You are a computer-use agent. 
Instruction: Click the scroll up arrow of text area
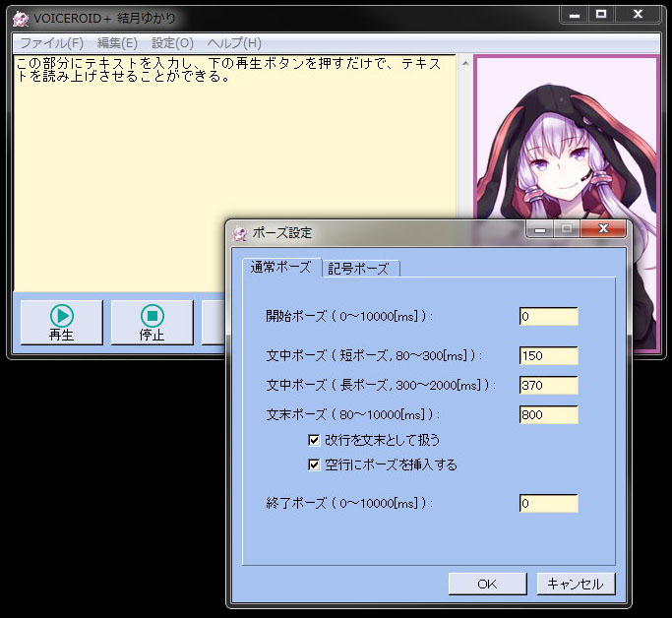(465, 63)
